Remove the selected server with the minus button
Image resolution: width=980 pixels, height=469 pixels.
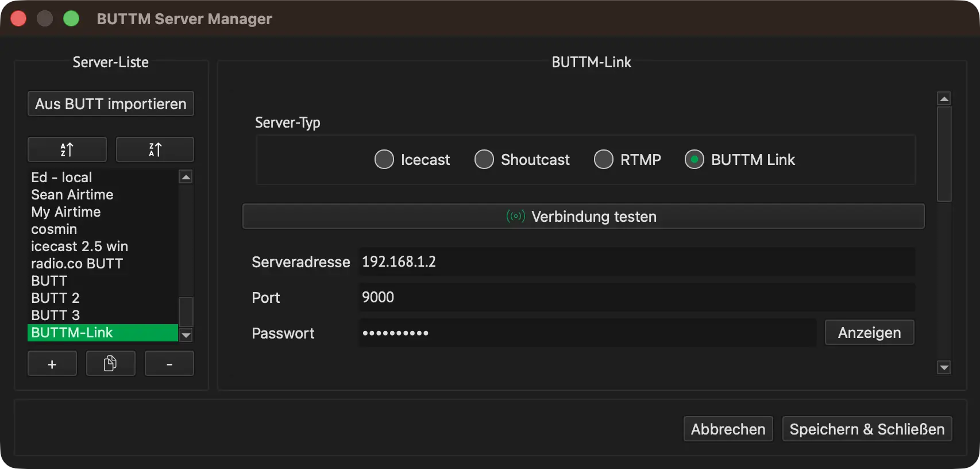pyautogui.click(x=169, y=364)
